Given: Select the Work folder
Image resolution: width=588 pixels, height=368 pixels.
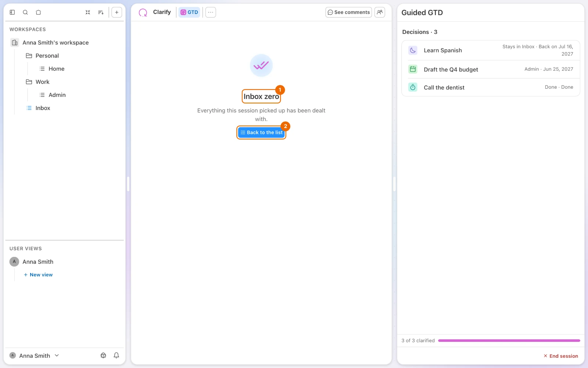Looking at the screenshot, I should point(42,82).
